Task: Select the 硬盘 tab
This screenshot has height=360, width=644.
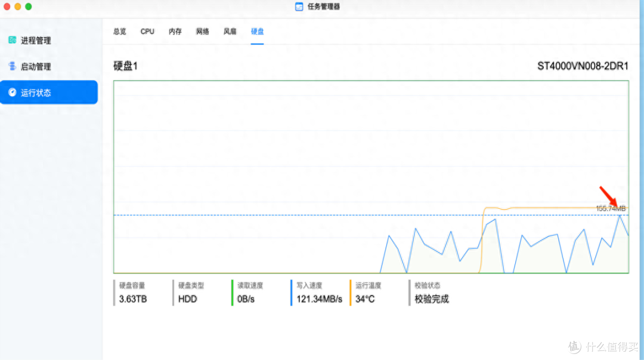Action: (x=258, y=32)
